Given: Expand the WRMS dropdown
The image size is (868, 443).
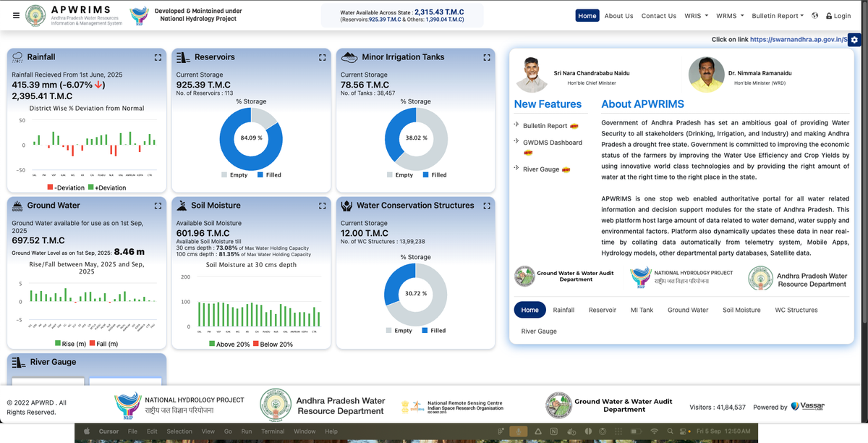Looking at the screenshot, I should [728, 16].
